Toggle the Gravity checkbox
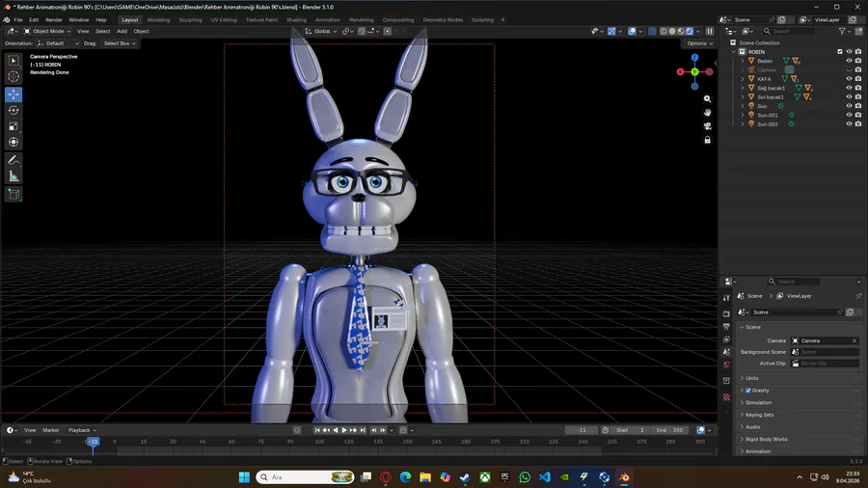This screenshot has width=868, height=488. (748, 391)
